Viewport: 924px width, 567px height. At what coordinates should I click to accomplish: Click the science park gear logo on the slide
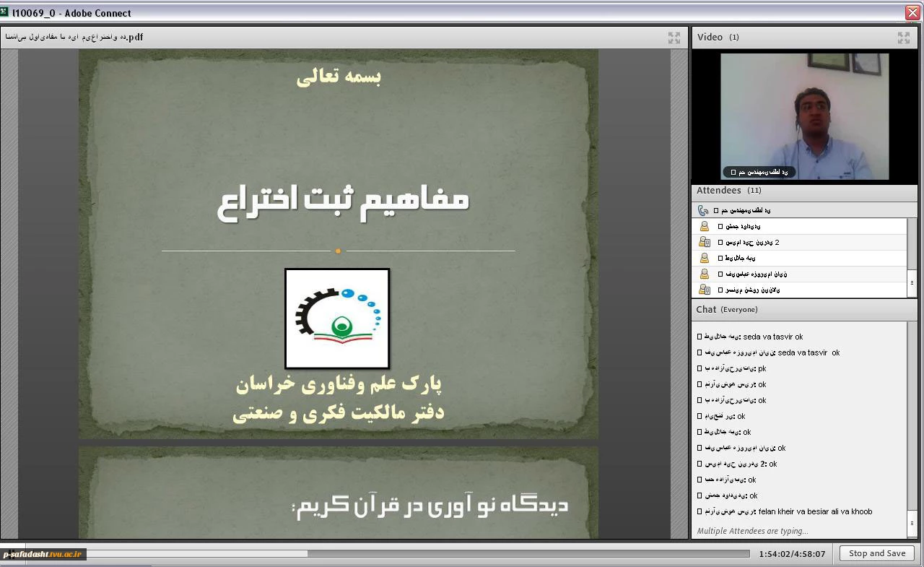pos(337,318)
